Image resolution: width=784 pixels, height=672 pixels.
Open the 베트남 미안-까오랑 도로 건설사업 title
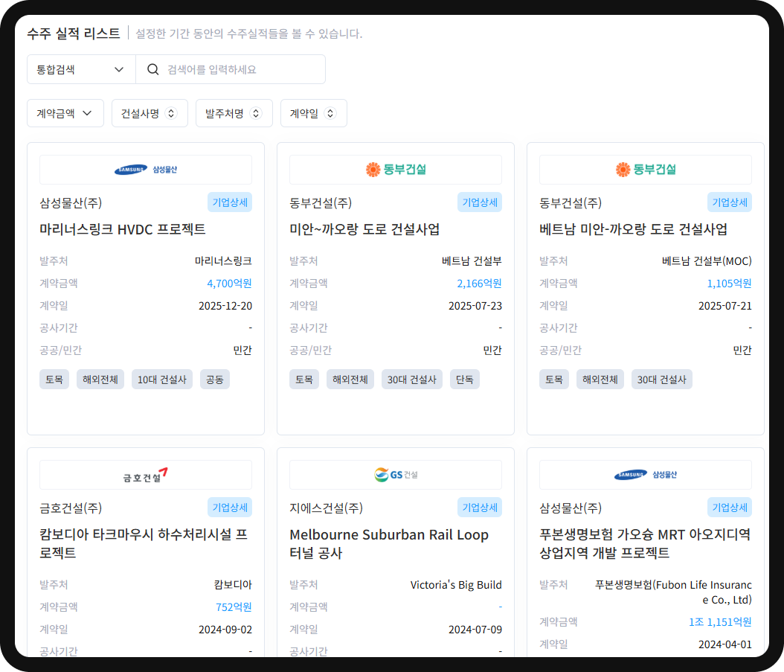pos(633,229)
